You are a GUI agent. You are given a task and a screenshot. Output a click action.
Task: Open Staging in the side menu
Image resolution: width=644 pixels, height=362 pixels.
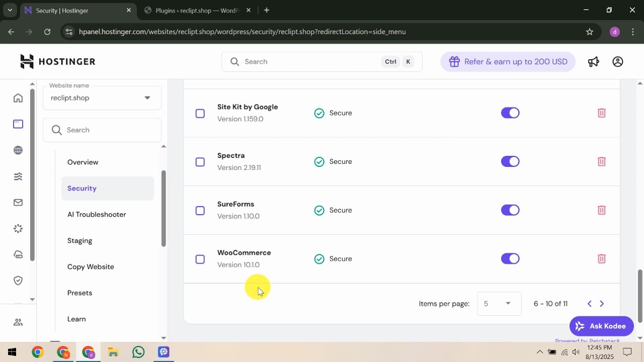(x=79, y=240)
